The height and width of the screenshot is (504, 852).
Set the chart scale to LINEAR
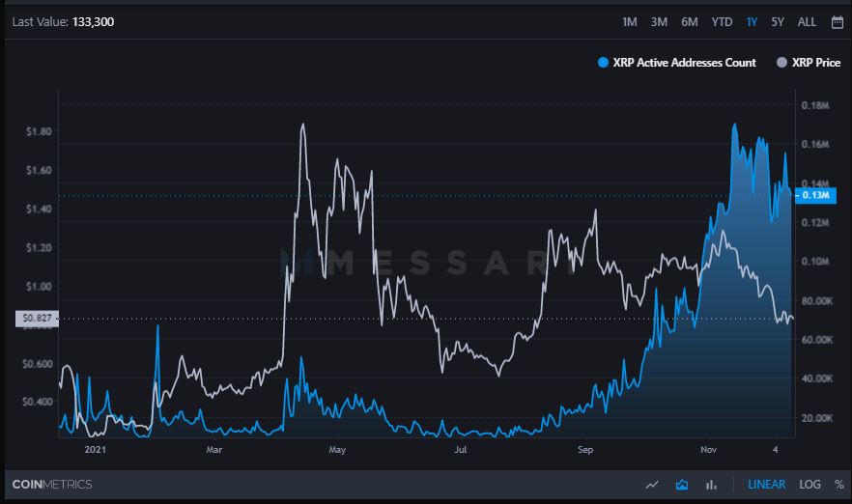766,485
